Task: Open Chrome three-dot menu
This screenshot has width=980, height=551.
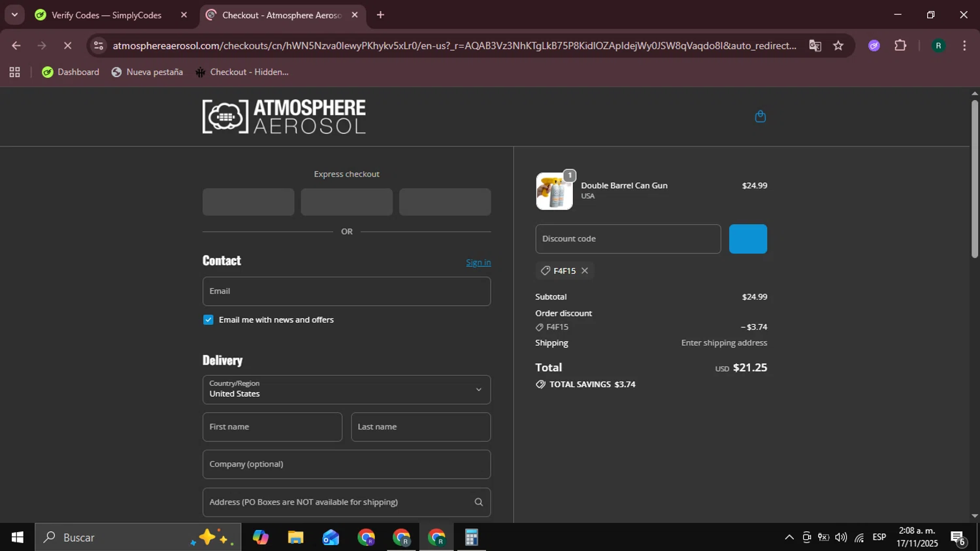Action: pos(964,46)
